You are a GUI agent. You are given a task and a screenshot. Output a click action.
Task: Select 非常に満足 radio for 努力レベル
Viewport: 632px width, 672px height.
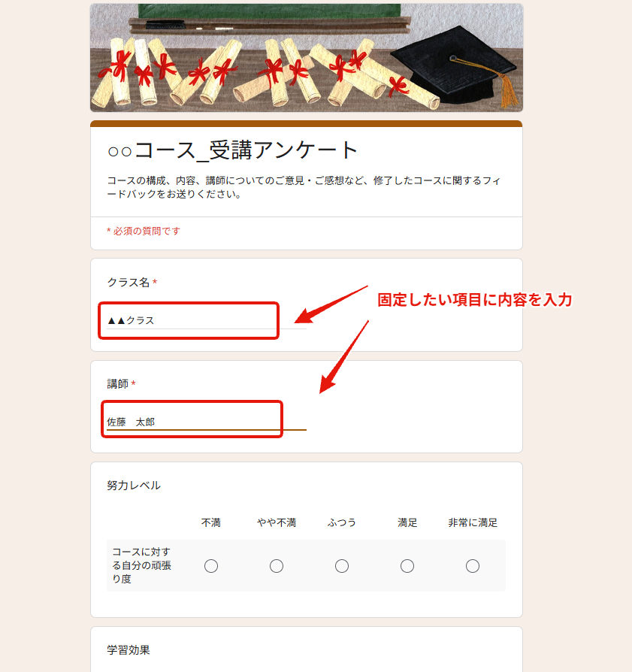[473, 566]
